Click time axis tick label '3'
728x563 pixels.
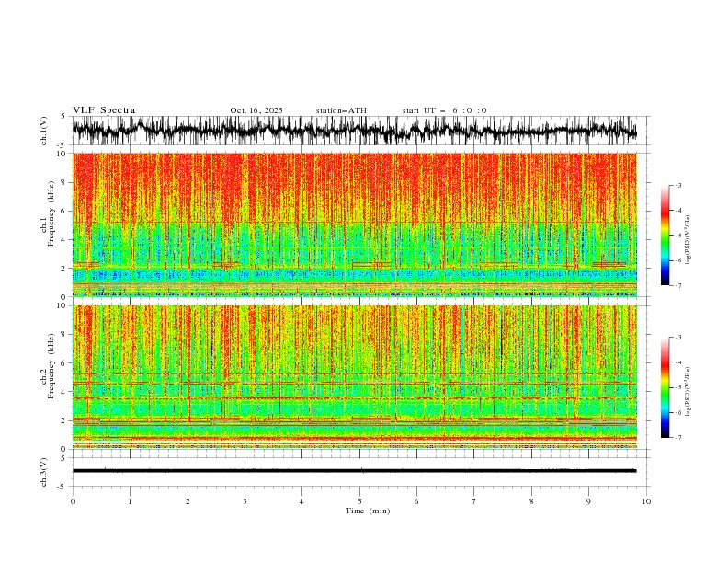[x=245, y=501]
